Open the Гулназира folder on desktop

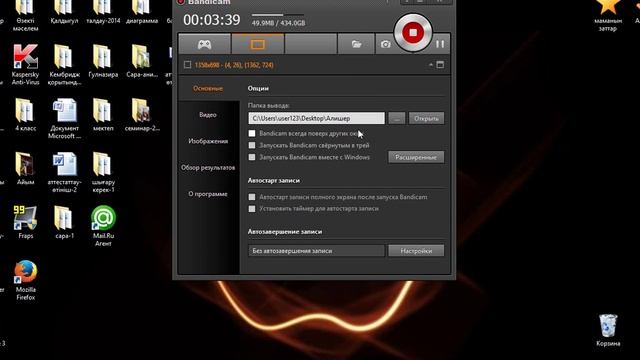pyautogui.click(x=103, y=61)
